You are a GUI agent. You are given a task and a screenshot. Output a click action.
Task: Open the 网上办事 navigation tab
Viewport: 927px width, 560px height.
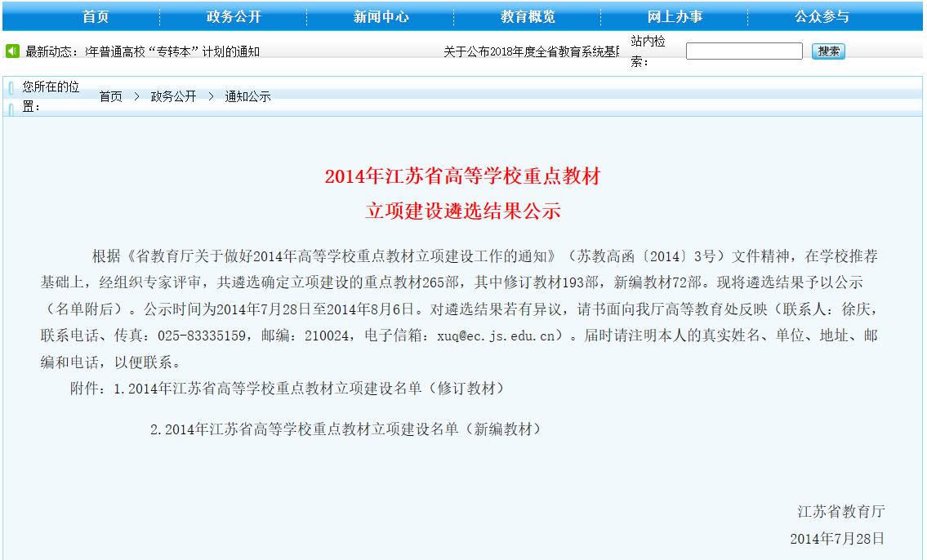(675, 17)
